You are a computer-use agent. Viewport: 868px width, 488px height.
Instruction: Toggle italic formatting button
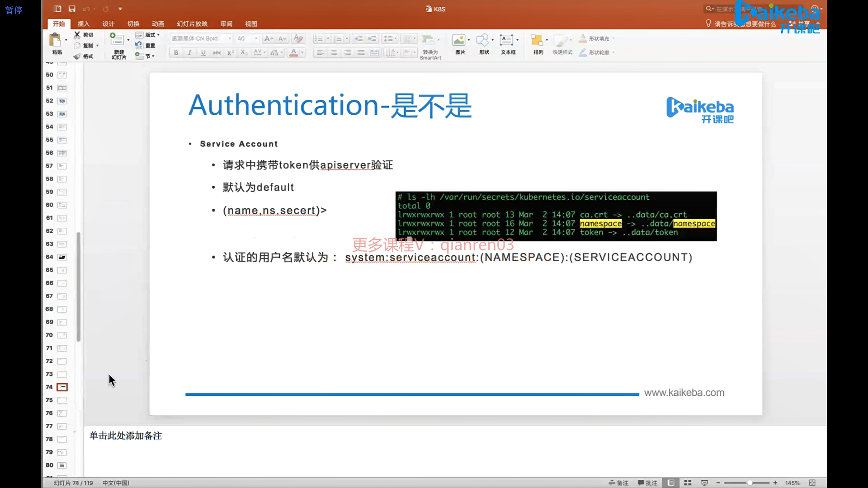point(189,53)
